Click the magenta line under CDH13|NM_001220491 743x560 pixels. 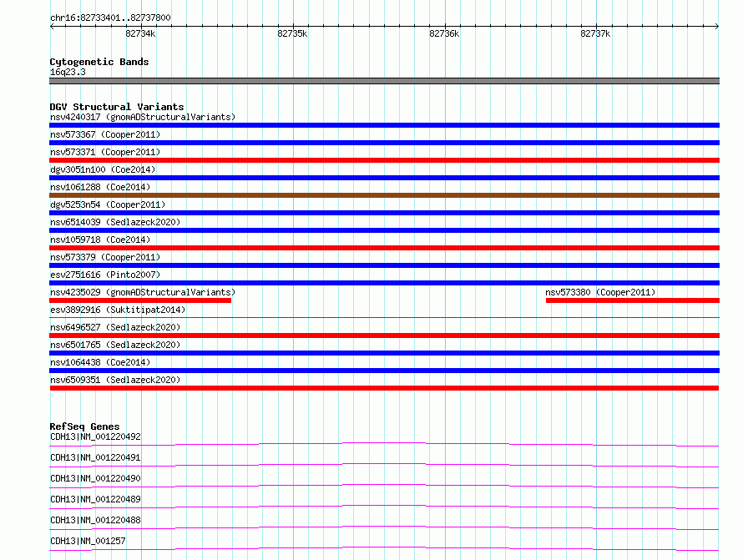point(384,465)
